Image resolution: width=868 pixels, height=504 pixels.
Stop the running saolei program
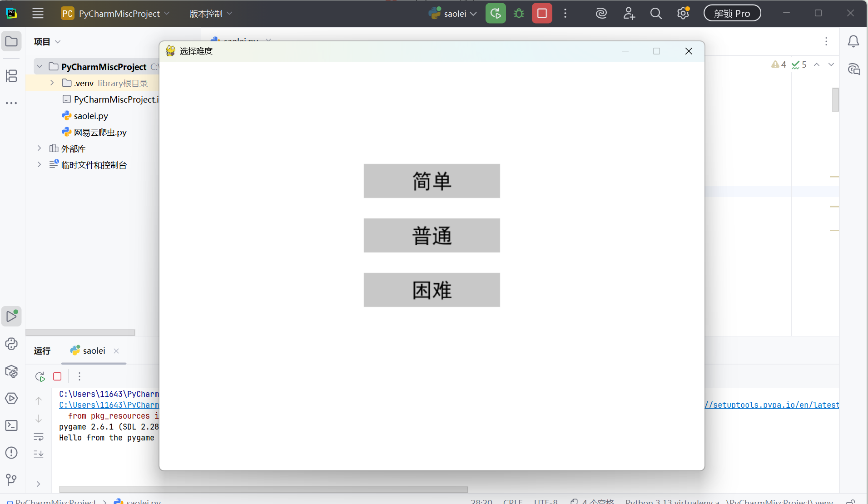click(57, 376)
